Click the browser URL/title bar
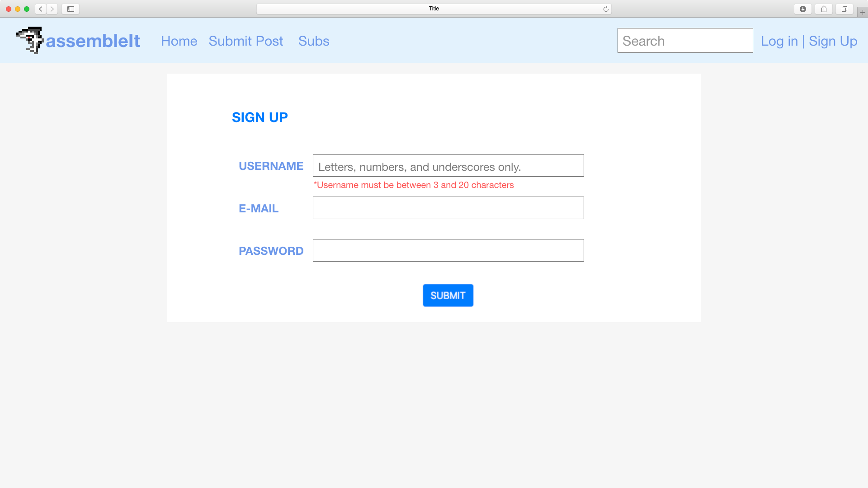 coord(434,8)
